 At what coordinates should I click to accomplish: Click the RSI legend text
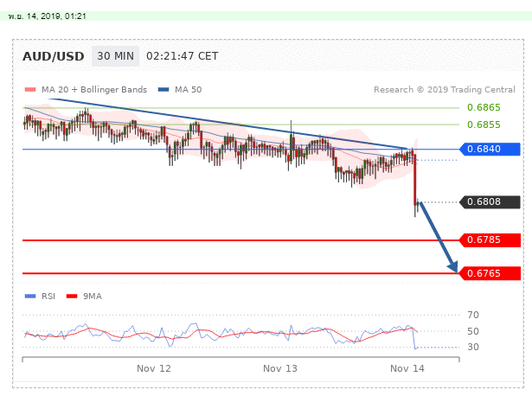click(x=48, y=297)
